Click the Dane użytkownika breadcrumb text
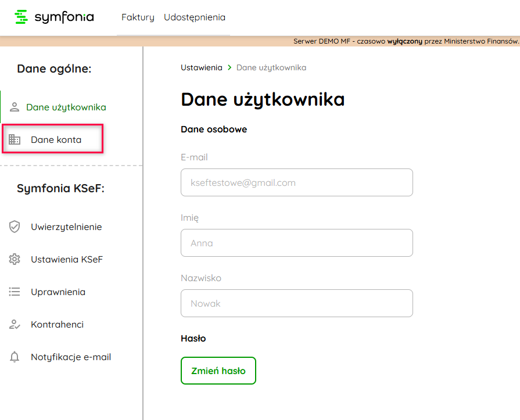520x420 pixels. pos(271,67)
